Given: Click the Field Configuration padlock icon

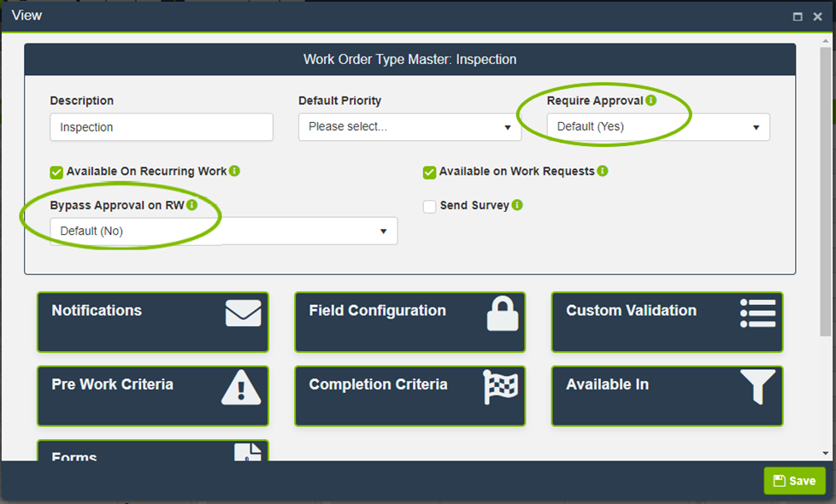Looking at the screenshot, I should (502, 314).
